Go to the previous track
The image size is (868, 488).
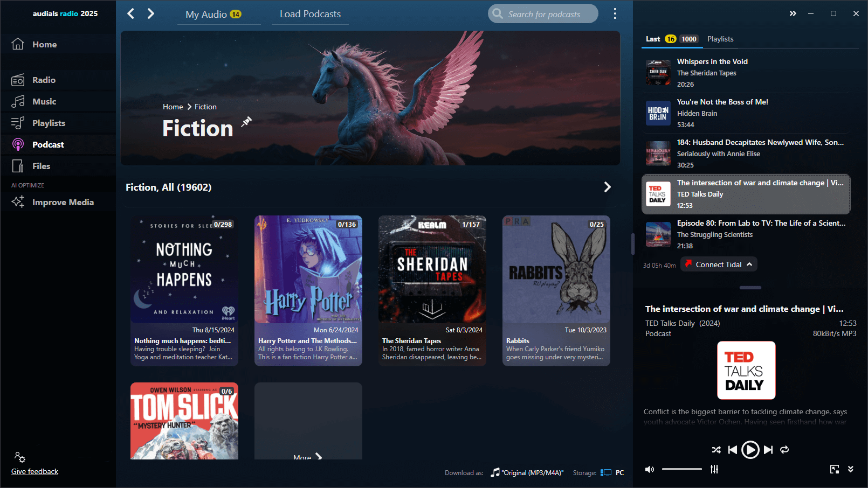point(732,450)
